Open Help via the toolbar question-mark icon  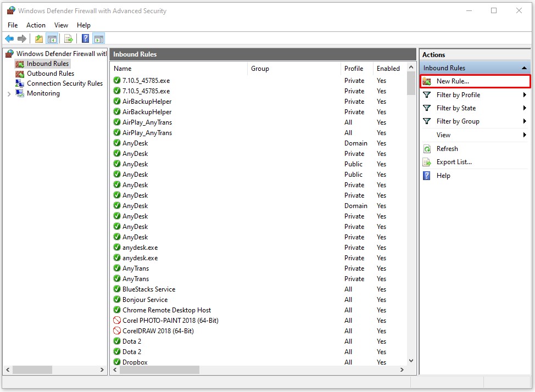[x=86, y=38]
